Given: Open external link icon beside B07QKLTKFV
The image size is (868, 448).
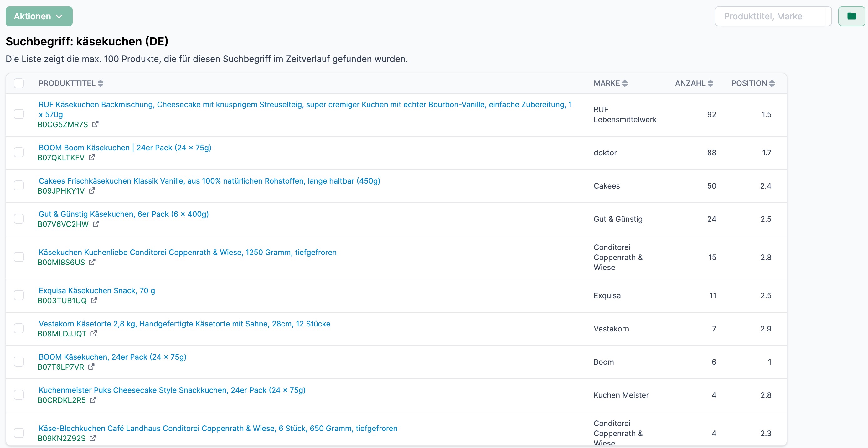Looking at the screenshot, I should pos(92,157).
